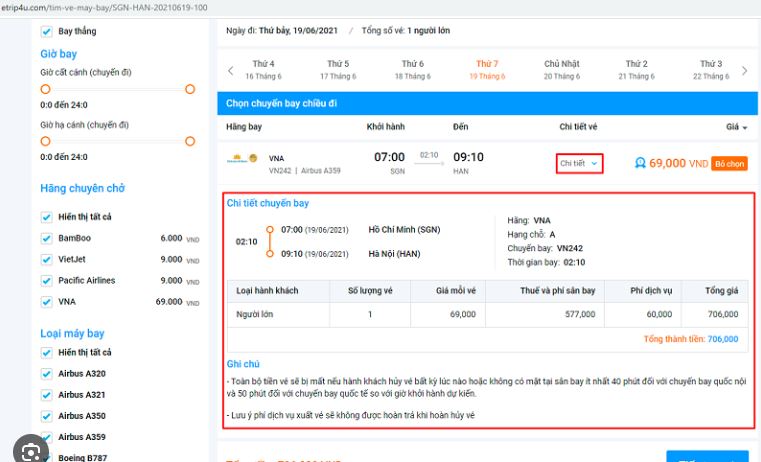Switch to the Thứ 4 16 Tháng 6 tab

pyautogui.click(x=265, y=70)
